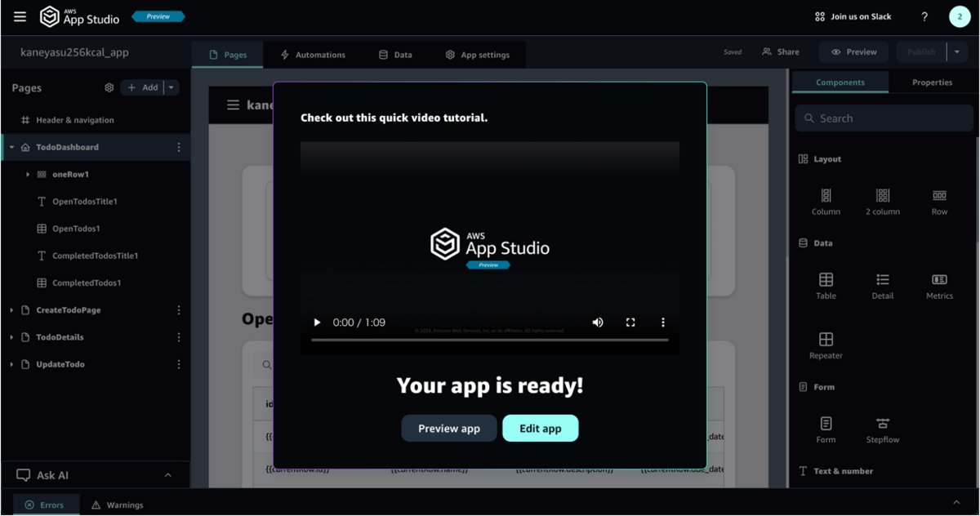Add the Detail data component

[x=883, y=286]
